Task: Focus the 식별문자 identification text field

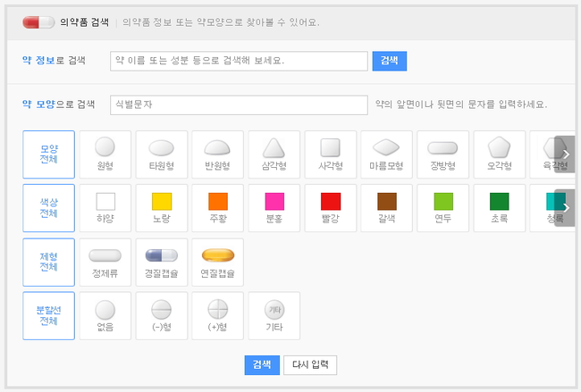Action: pos(239,105)
